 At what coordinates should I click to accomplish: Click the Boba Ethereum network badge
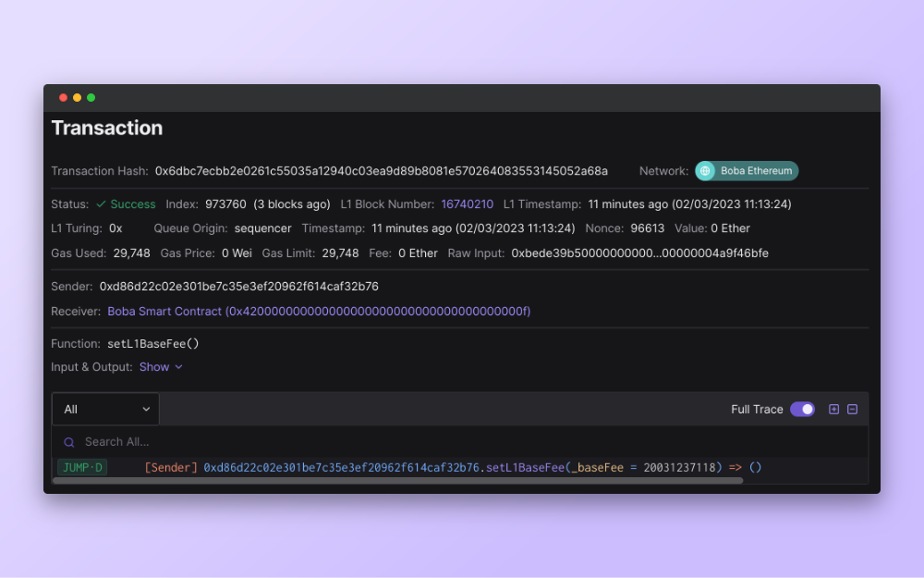pyautogui.click(x=747, y=171)
